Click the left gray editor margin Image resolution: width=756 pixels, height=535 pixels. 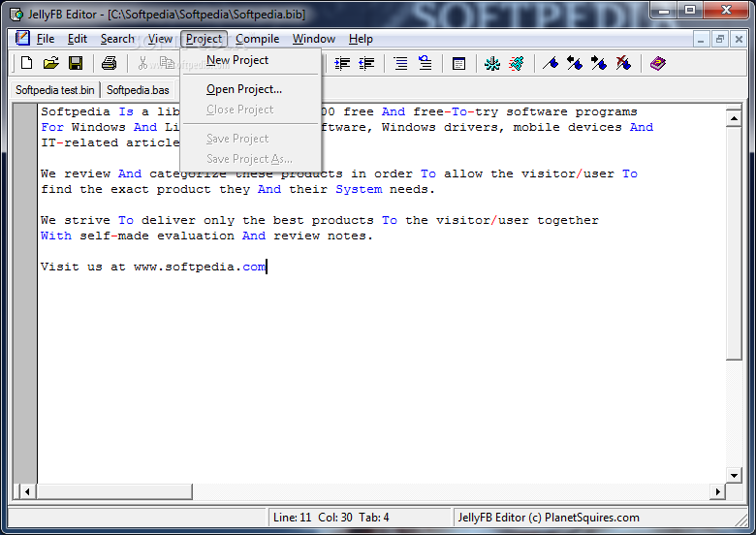pos(24,293)
